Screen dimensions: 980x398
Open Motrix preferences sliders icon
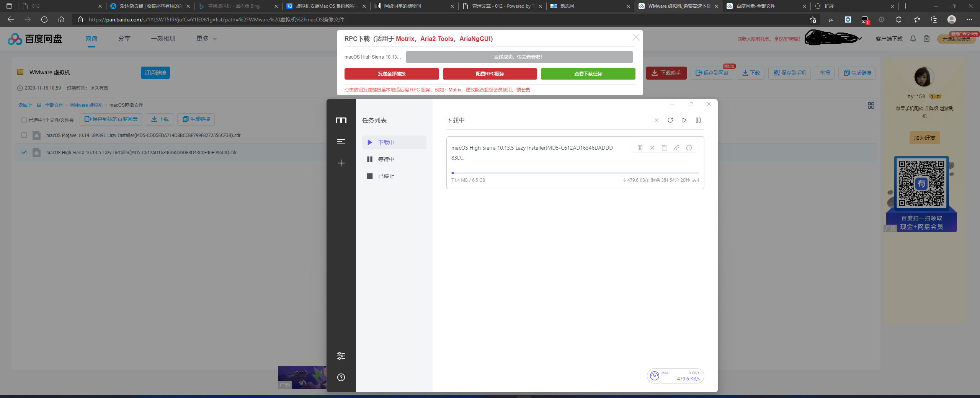click(x=341, y=356)
